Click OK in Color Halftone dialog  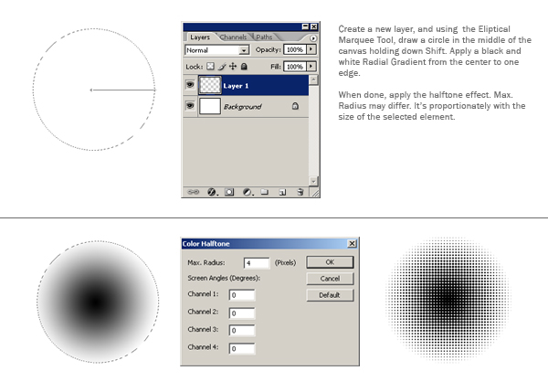tap(330, 262)
